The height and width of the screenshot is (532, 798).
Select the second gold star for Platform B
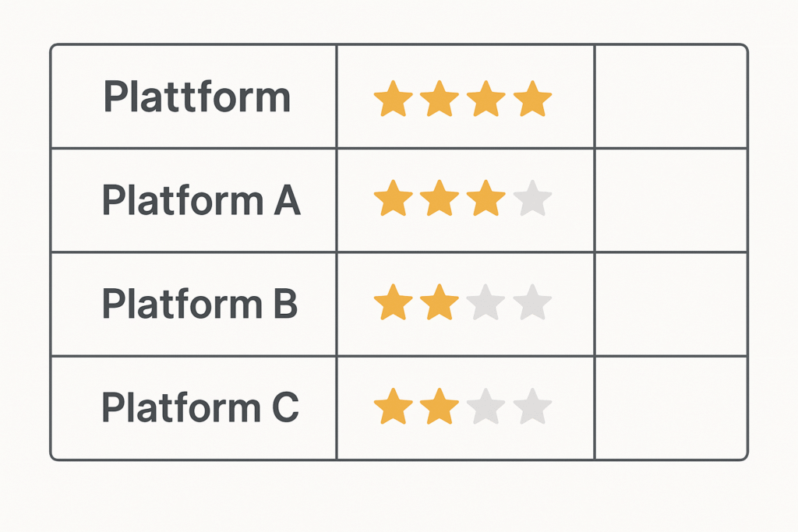click(x=440, y=303)
